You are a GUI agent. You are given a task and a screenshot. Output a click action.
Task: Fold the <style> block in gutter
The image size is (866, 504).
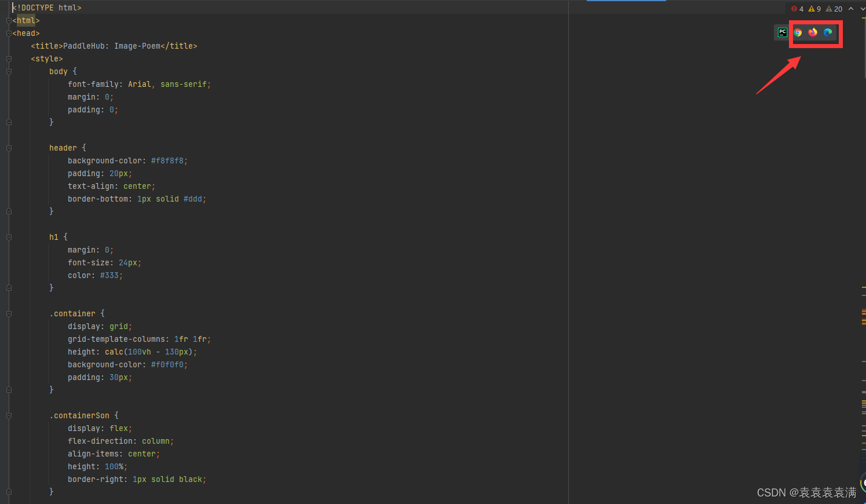[9, 59]
